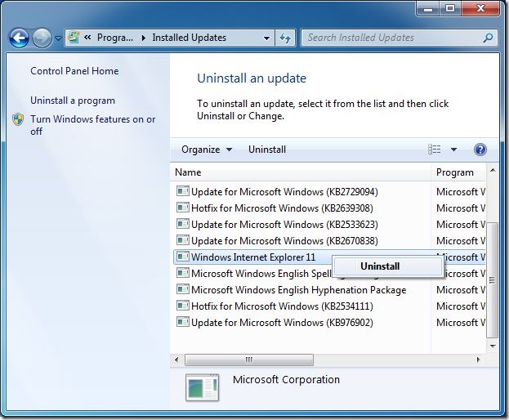This screenshot has height=420, width=509.
Task: Click the vertical scrollbar down arrow
Action: [x=493, y=346]
